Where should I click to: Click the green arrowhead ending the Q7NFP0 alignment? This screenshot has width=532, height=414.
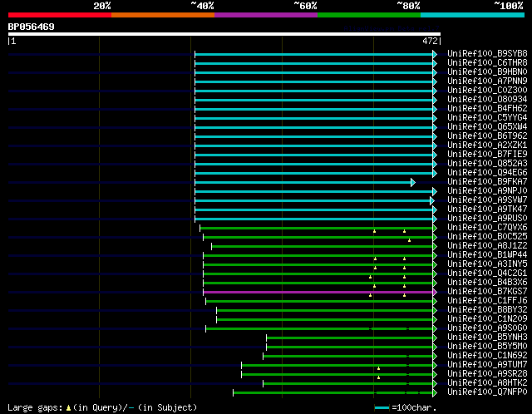click(435, 393)
